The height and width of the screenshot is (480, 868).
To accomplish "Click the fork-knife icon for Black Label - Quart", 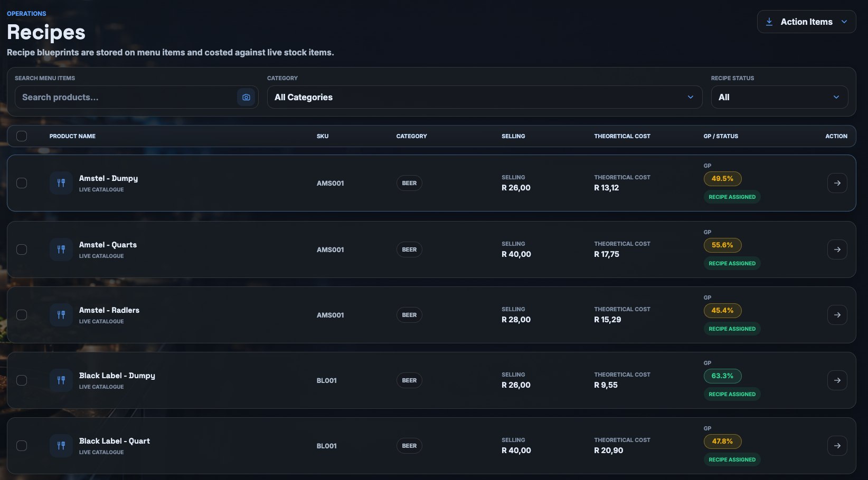I will point(61,446).
